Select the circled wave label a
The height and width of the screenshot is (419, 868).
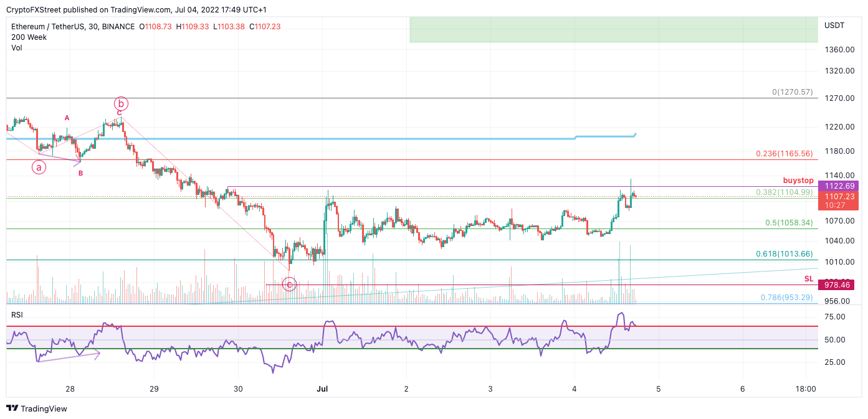[37, 167]
